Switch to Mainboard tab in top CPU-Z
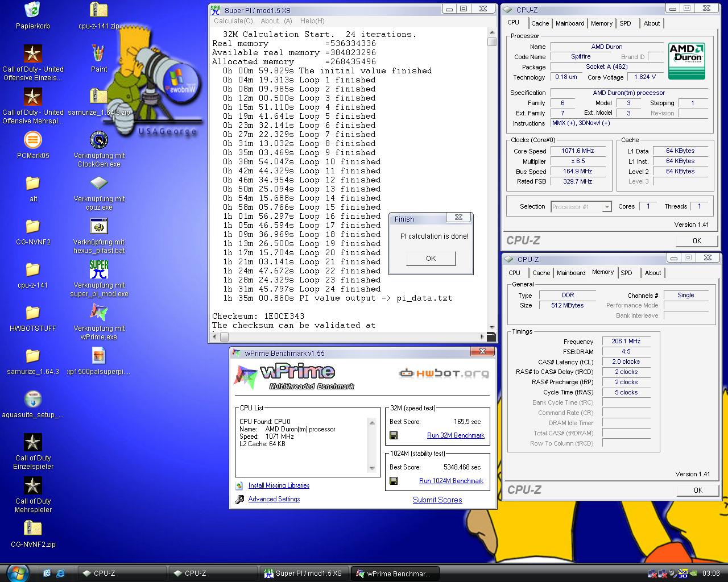The width and height of the screenshot is (728, 582). point(570,23)
